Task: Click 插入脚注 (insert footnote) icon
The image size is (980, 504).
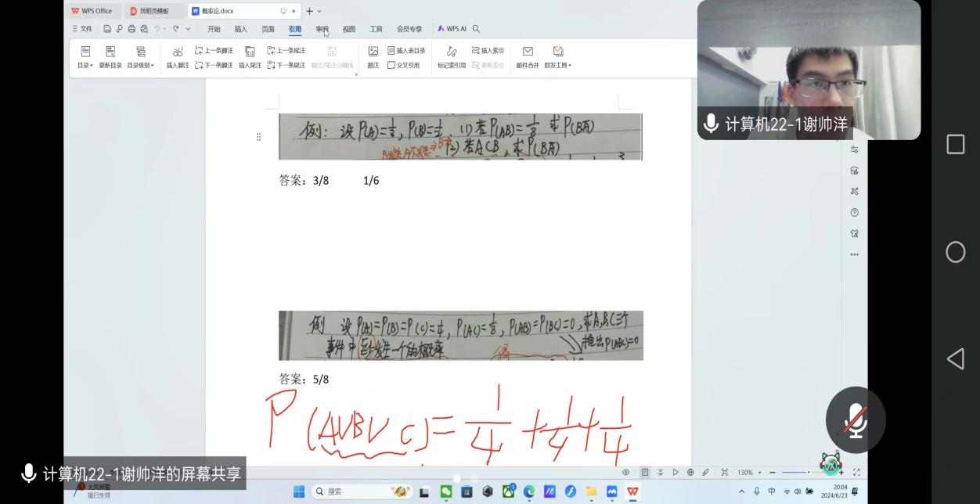Action: (x=178, y=52)
